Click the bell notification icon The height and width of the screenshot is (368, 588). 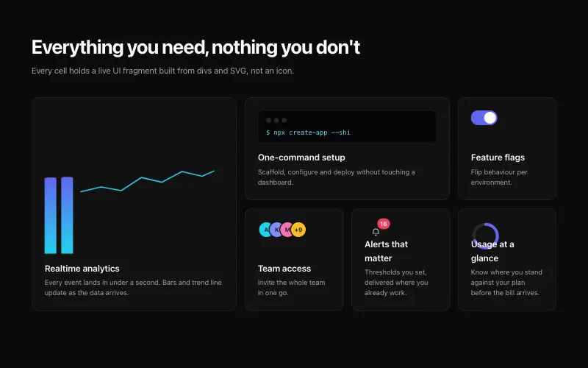[376, 232]
